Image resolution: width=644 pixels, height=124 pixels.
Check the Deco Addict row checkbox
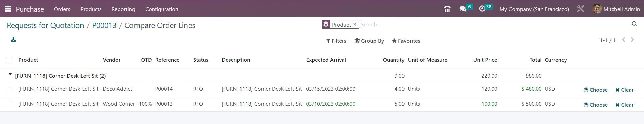tap(9, 88)
